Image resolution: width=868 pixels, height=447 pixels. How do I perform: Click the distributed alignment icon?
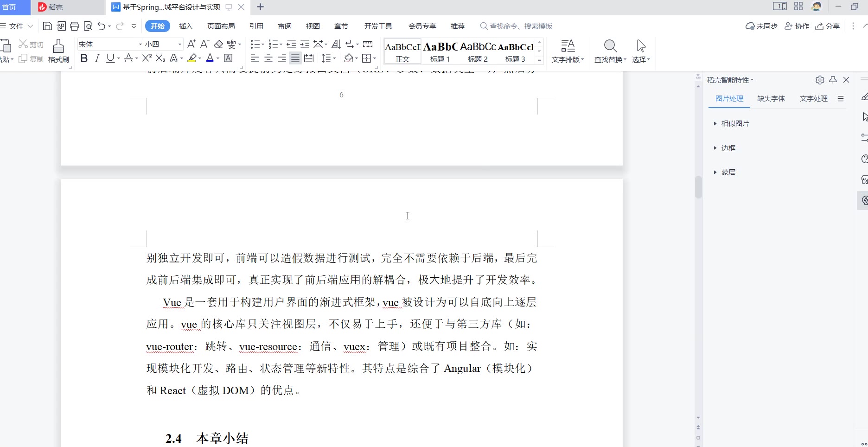click(x=309, y=58)
